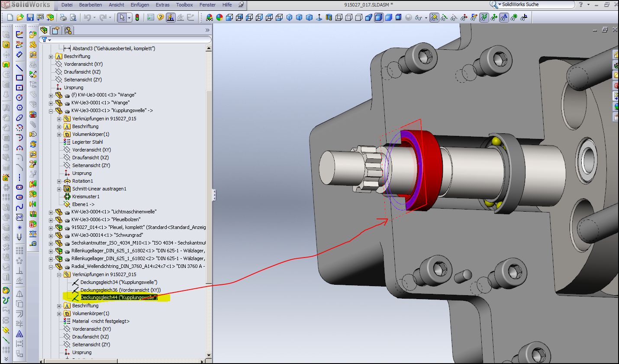Click the SolidWorks Suche search field
The image size is (619, 364).
tap(537, 5)
